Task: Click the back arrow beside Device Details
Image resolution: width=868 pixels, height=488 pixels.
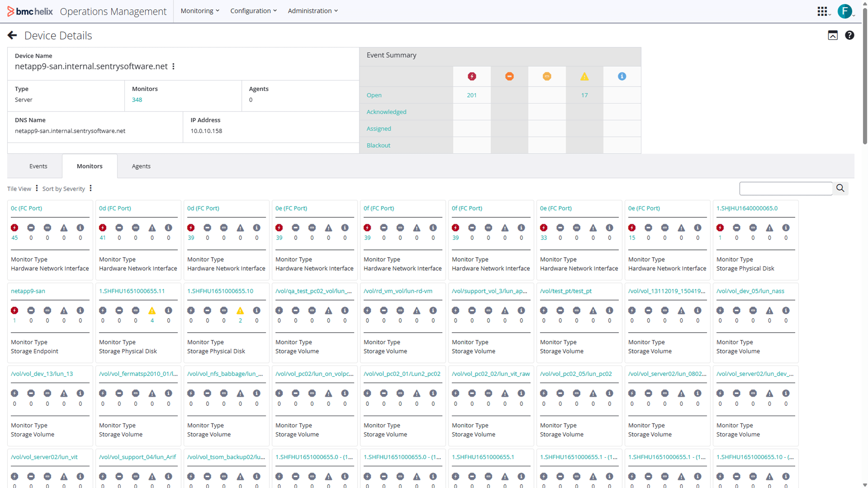Action: click(12, 35)
